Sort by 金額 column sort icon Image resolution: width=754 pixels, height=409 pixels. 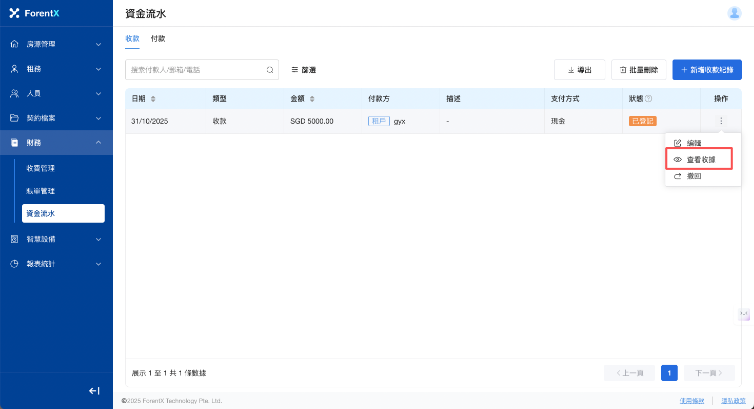tap(312, 99)
